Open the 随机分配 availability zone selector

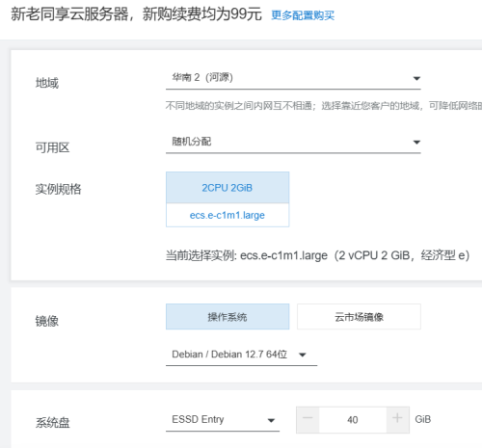point(293,142)
